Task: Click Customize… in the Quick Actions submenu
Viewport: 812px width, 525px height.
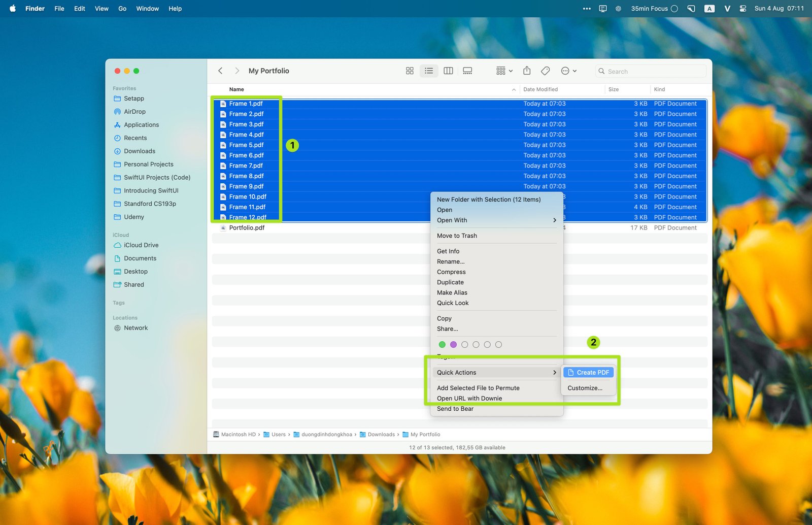Action: [585, 388]
